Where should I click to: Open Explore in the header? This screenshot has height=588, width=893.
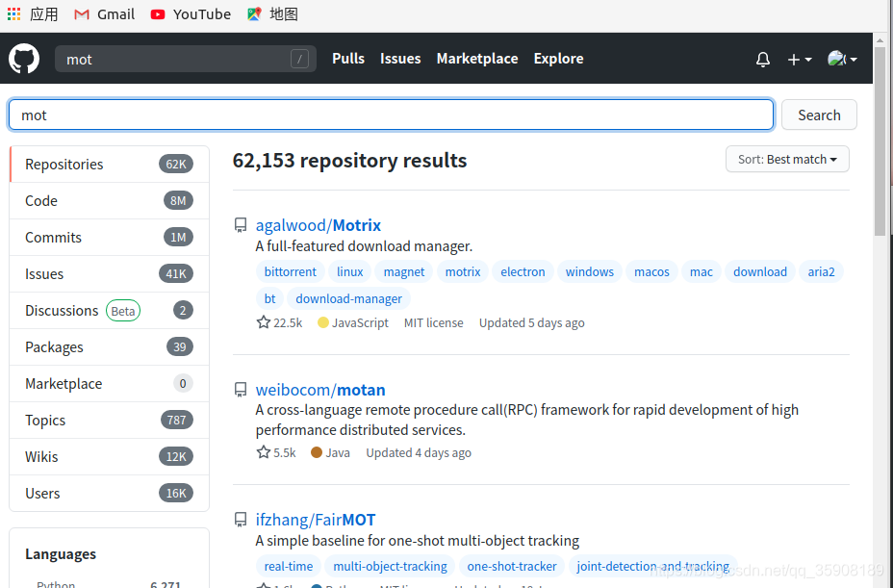click(x=558, y=59)
